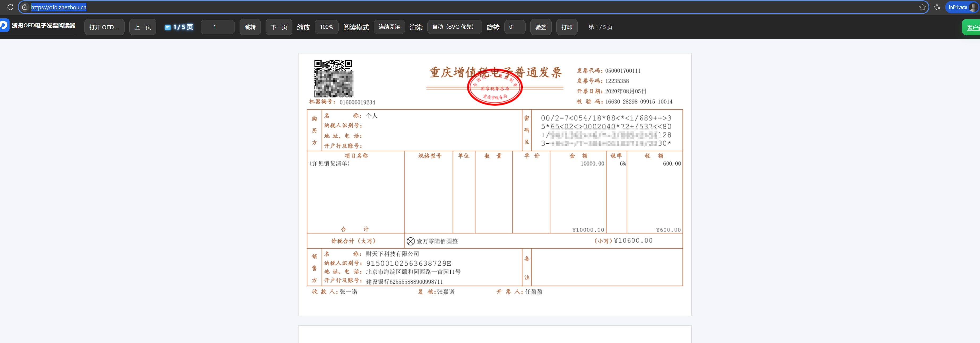Toggle the 渲染 rendering option
The height and width of the screenshot is (343, 980).
416,27
